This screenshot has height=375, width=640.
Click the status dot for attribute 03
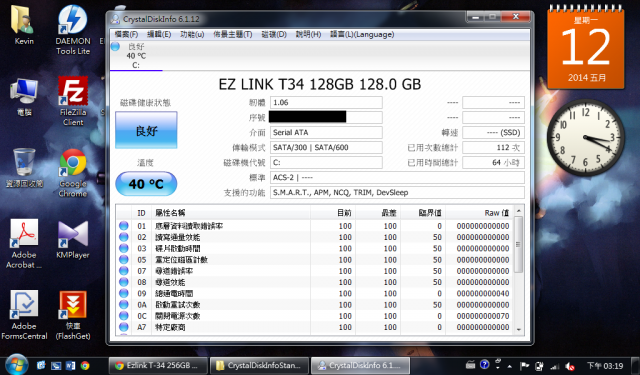(x=124, y=248)
